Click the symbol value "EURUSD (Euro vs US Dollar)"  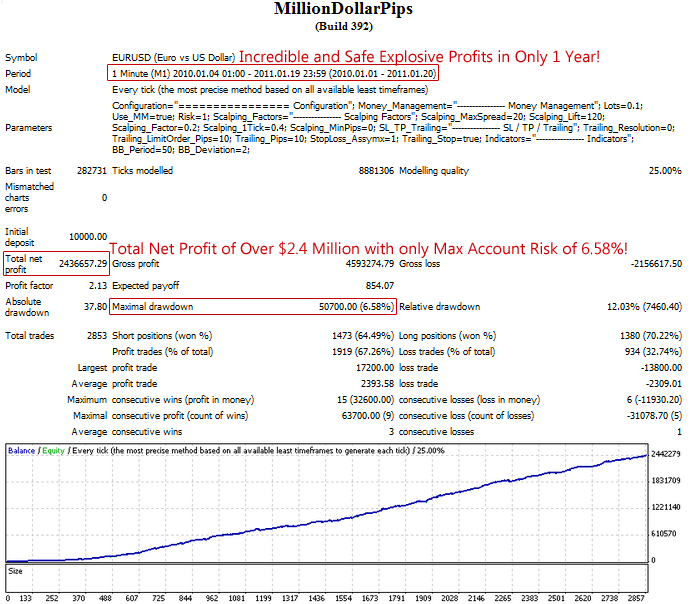pos(173,58)
